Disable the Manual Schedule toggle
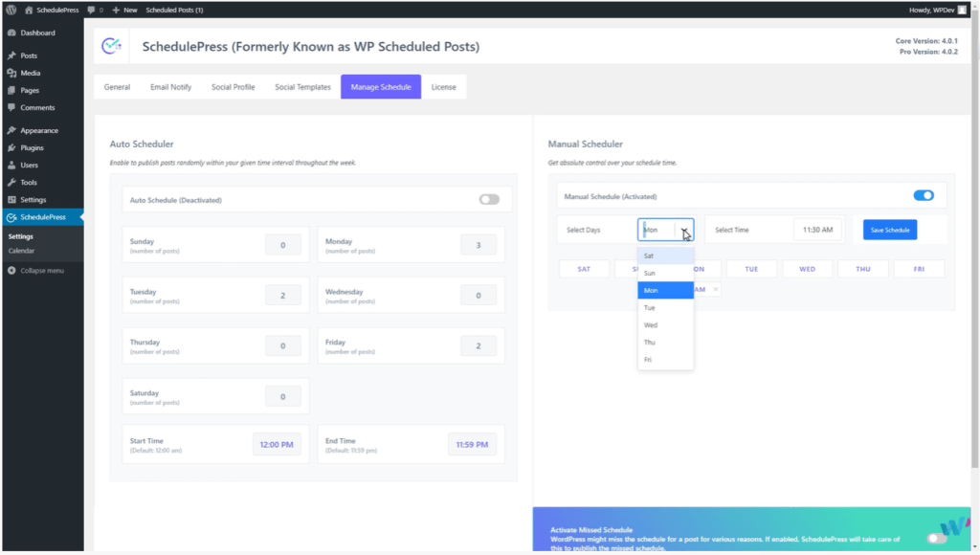Screen dimensions: 980x555 [923, 194]
